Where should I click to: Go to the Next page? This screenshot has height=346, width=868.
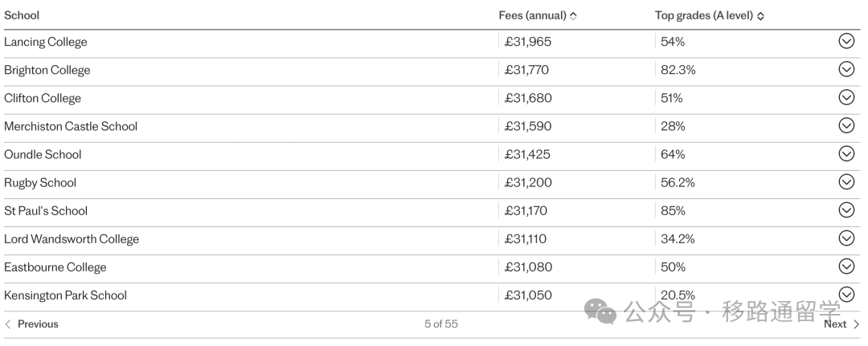[841, 324]
